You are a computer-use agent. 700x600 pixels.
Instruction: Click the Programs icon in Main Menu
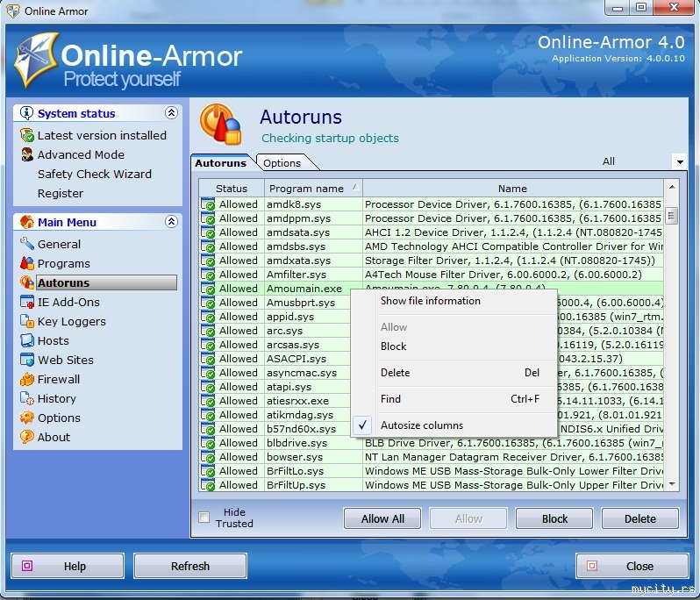27,263
